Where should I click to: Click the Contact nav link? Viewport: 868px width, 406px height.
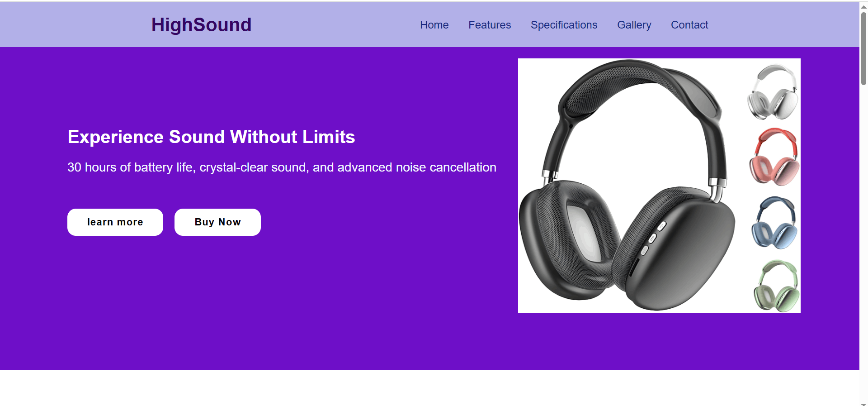[x=689, y=25]
